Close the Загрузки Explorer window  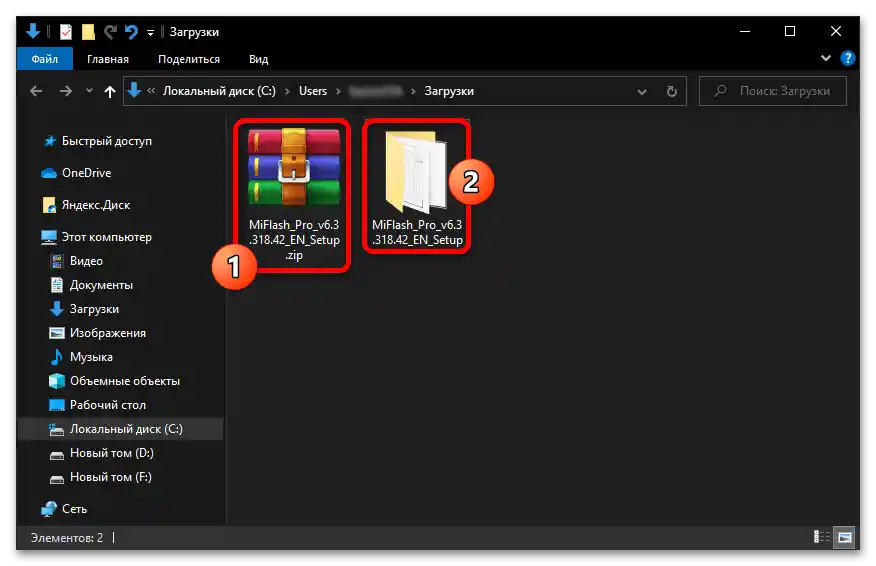coord(836,32)
